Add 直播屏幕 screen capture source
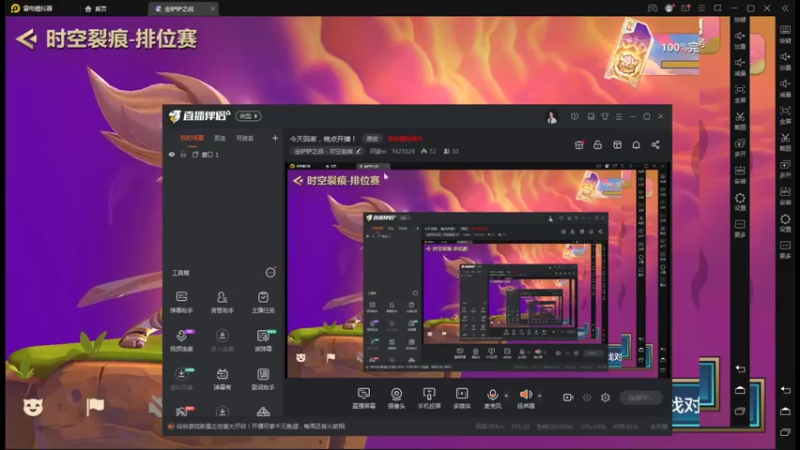Screen dimensions: 800x450 [364, 398]
